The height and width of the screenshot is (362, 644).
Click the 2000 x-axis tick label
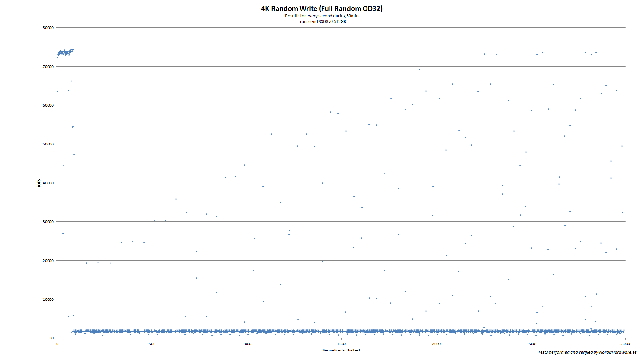tap(436, 344)
